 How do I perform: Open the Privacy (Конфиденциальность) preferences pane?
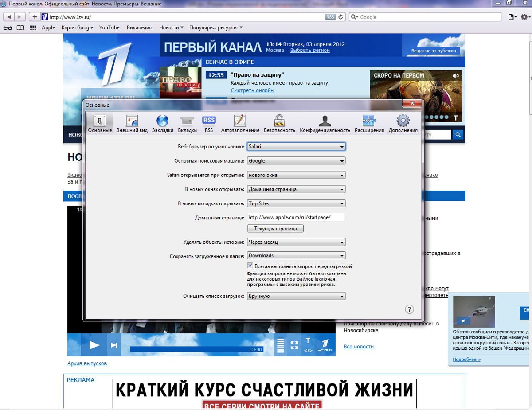pos(325,124)
